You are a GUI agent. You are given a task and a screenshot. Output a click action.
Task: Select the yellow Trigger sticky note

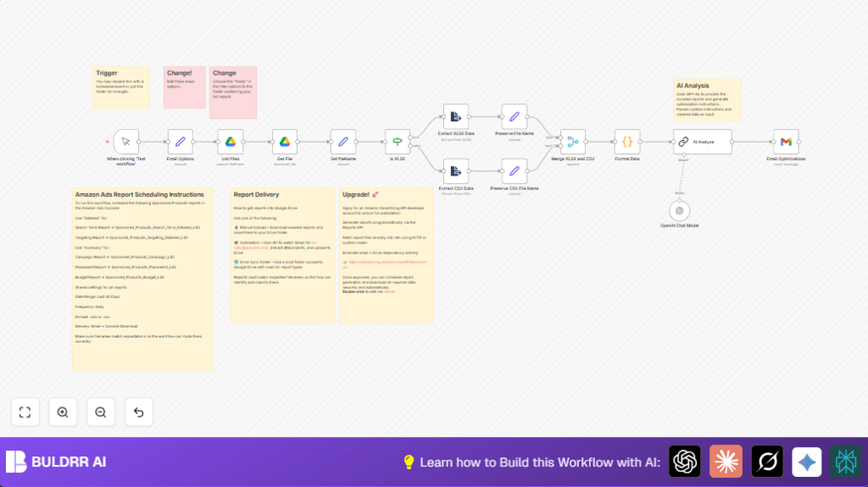coord(121,87)
